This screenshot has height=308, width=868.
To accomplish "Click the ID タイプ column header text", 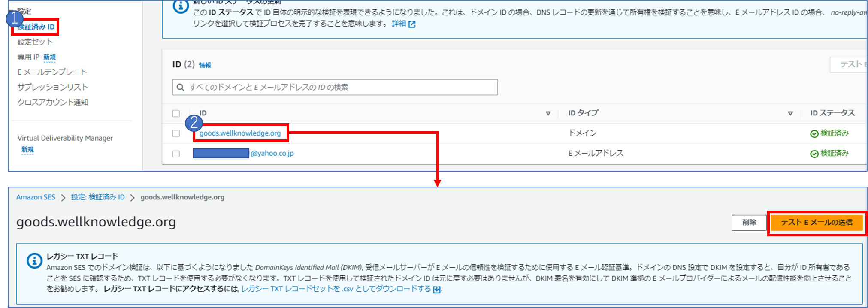I will [583, 113].
